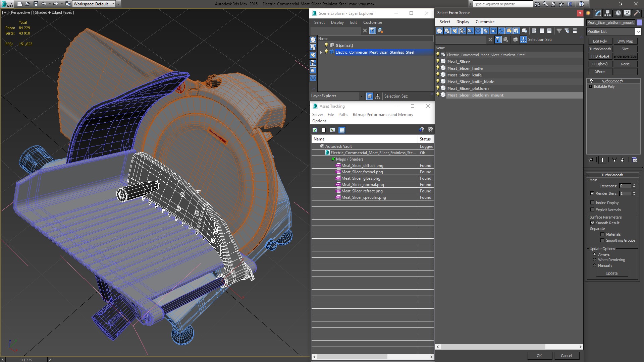
Task: Expand the Editable Poly stack entry
Action: 591,86
